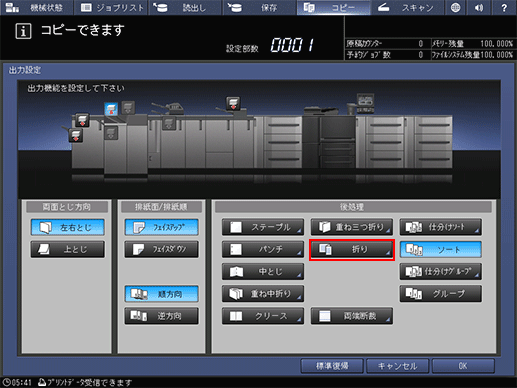
Task: Click the キャンセル button
Action: (397, 366)
